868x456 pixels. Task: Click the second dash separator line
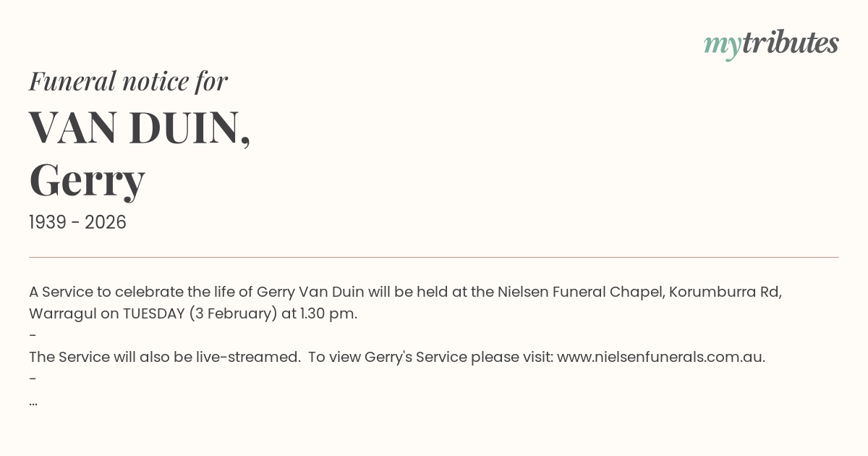pos(33,379)
